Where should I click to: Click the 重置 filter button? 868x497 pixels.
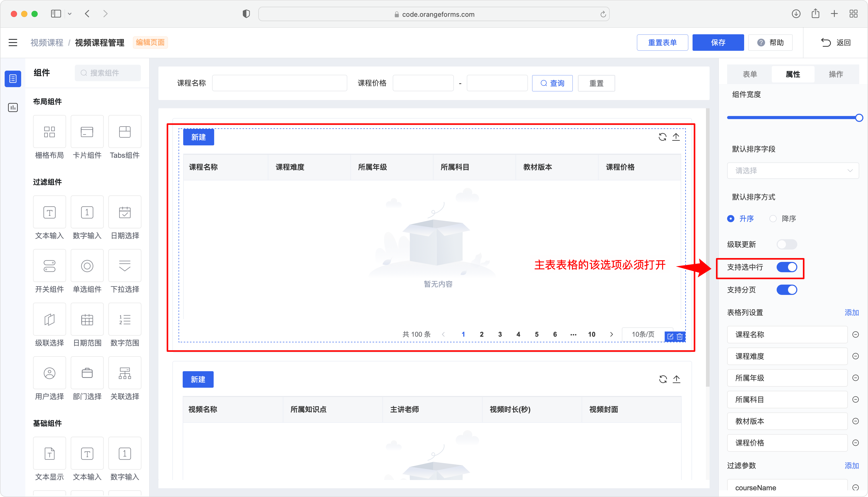click(x=596, y=83)
